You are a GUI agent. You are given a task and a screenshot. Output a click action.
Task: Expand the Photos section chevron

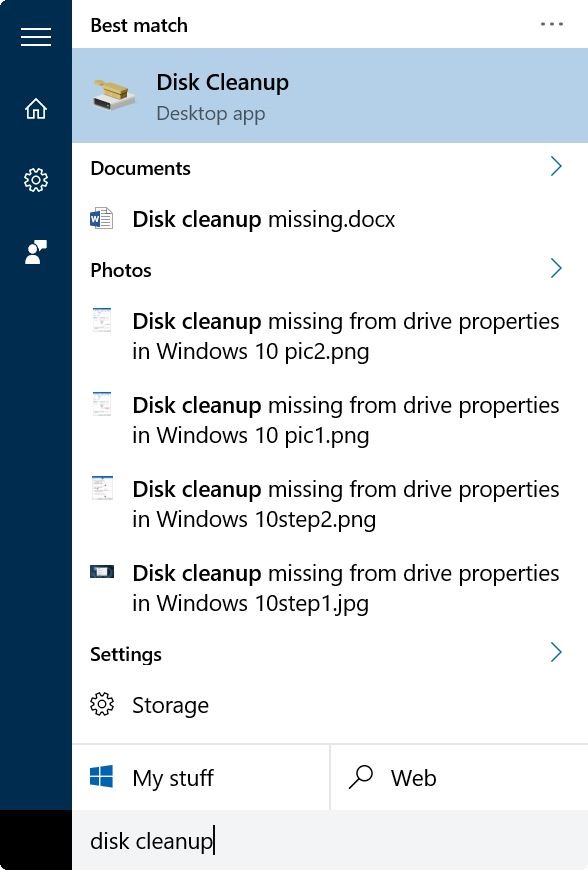click(556, 268)
